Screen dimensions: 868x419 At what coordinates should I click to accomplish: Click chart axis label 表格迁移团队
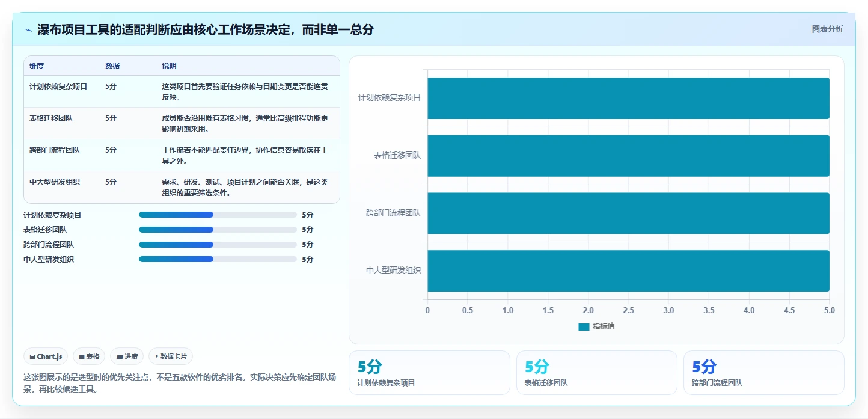397,155
